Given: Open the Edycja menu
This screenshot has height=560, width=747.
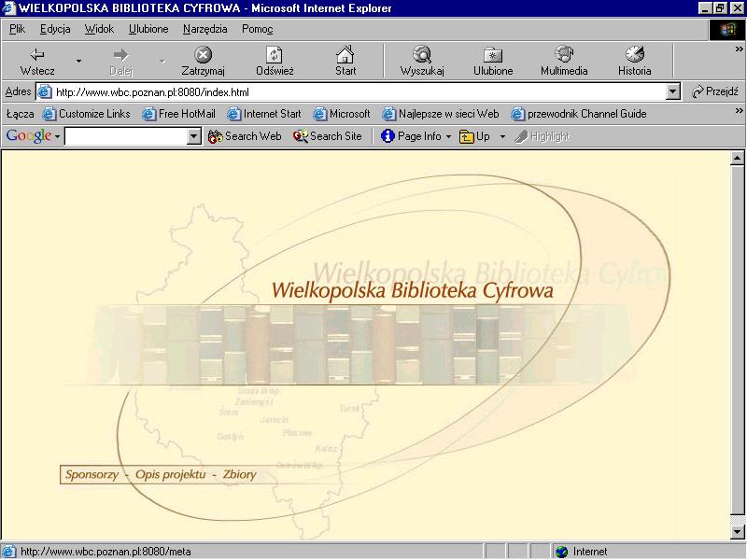Looking at the screenshot, I should [x=55, y=29].
